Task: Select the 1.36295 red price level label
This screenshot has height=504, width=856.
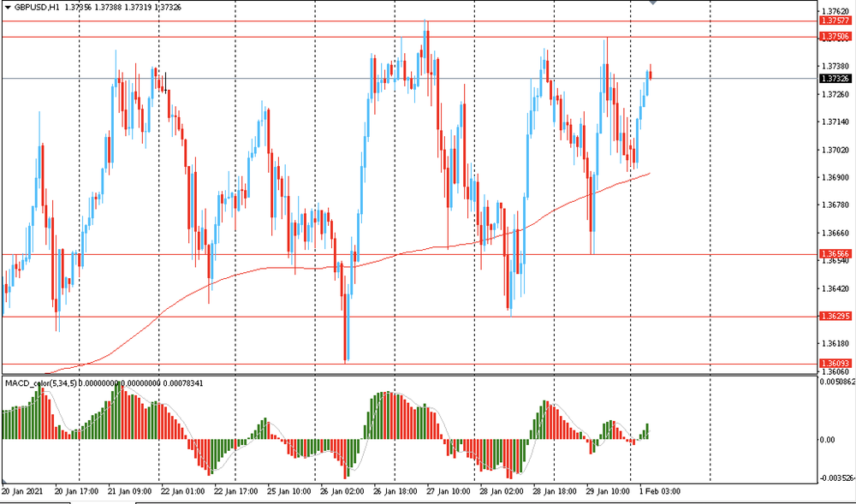Action: [834, 317]
